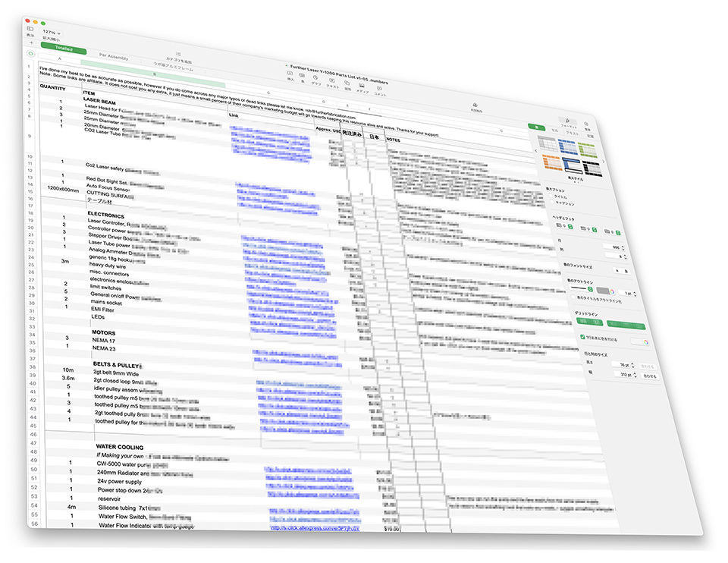Choose the blue table style thumbnail
Screen dimensions: 728x563
click(567, 146)
